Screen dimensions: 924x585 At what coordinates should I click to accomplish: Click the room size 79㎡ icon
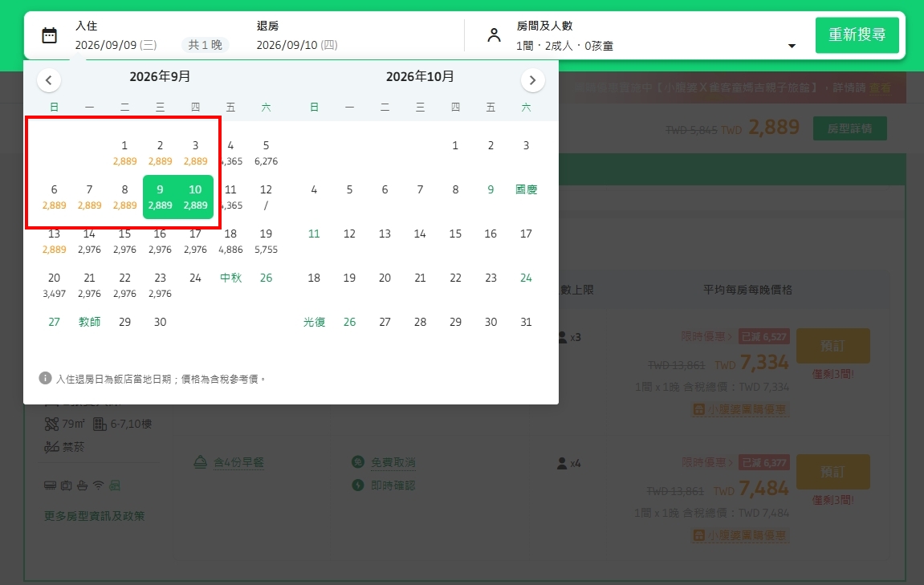[x=52, y=424]
